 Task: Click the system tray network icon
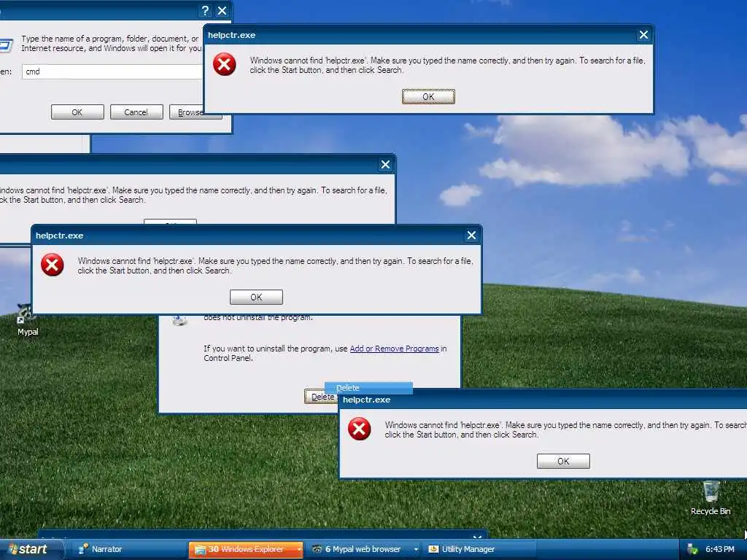693,549
